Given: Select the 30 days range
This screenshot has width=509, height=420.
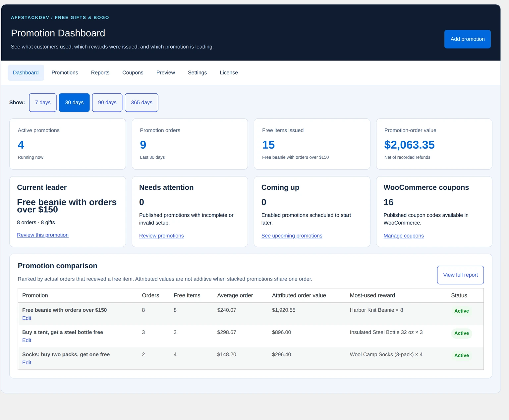Looking at the screenshot, I should click(x=74, y=103).
